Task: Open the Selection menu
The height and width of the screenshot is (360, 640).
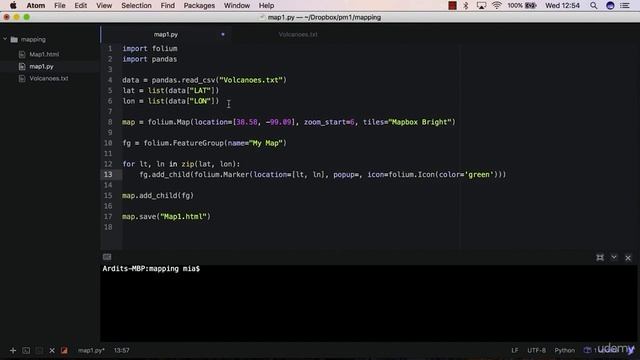Action: pyautogui.click(x=136, y=5)
